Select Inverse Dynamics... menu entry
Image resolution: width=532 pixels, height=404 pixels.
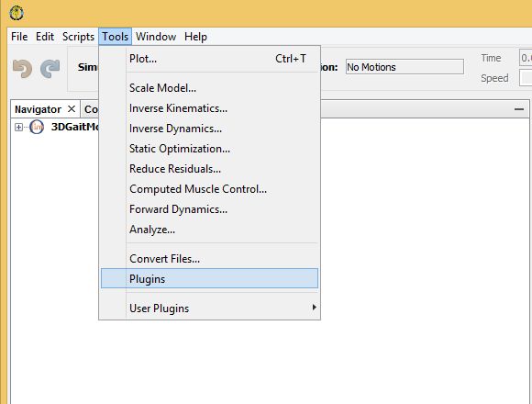coord(209,129)
